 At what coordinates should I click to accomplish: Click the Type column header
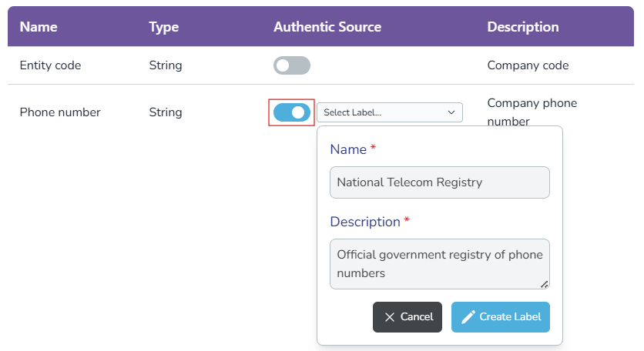[x=163, y=26]
